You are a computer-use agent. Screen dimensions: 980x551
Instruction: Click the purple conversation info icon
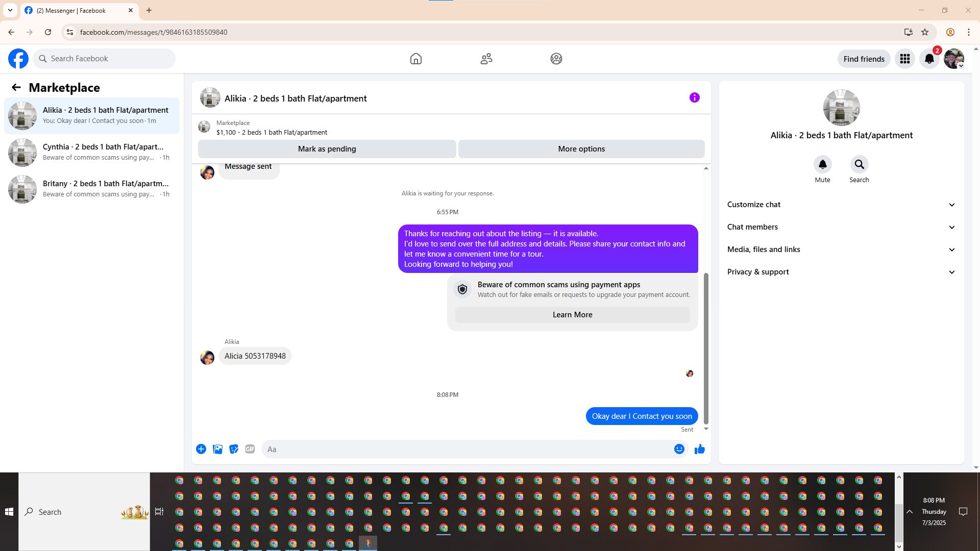coord(694,97)
